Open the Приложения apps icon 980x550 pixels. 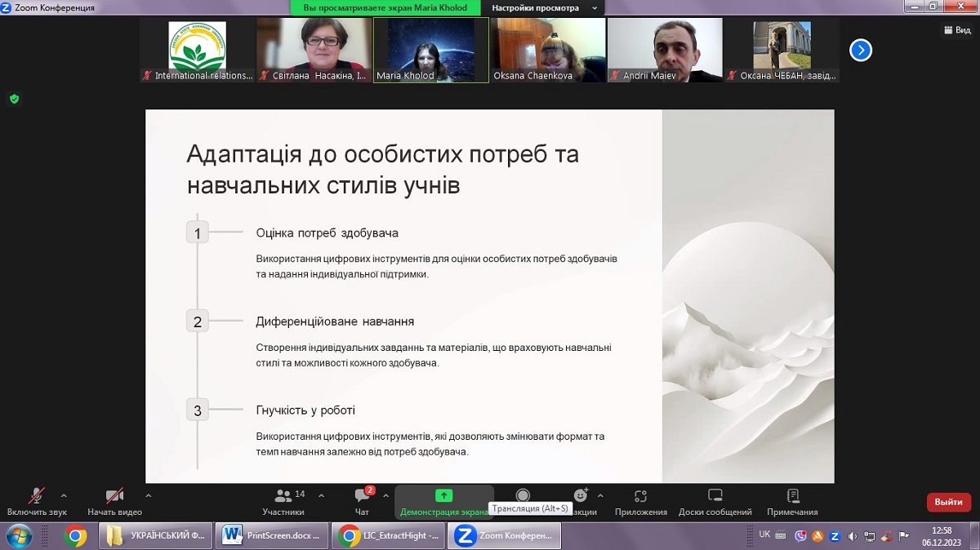[x=640, y=501]
